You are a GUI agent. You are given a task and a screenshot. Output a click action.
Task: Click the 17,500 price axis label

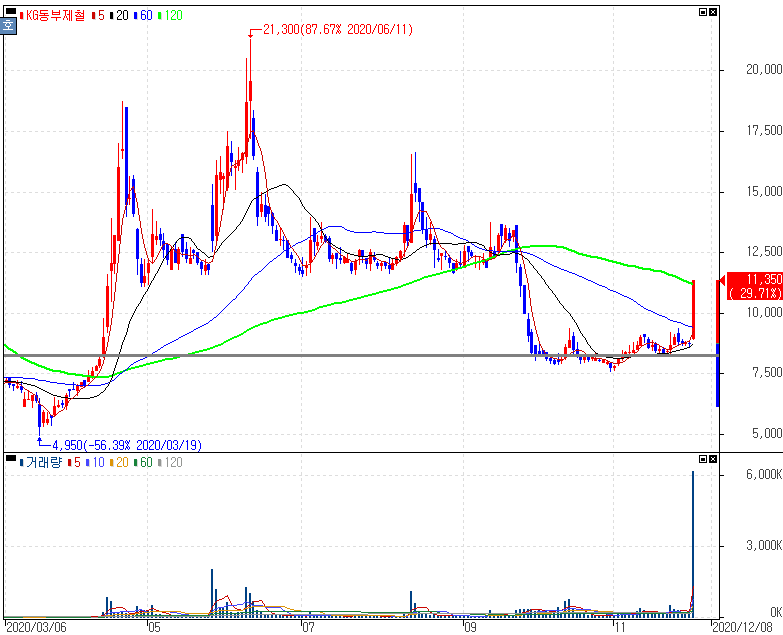coord(764,131)
